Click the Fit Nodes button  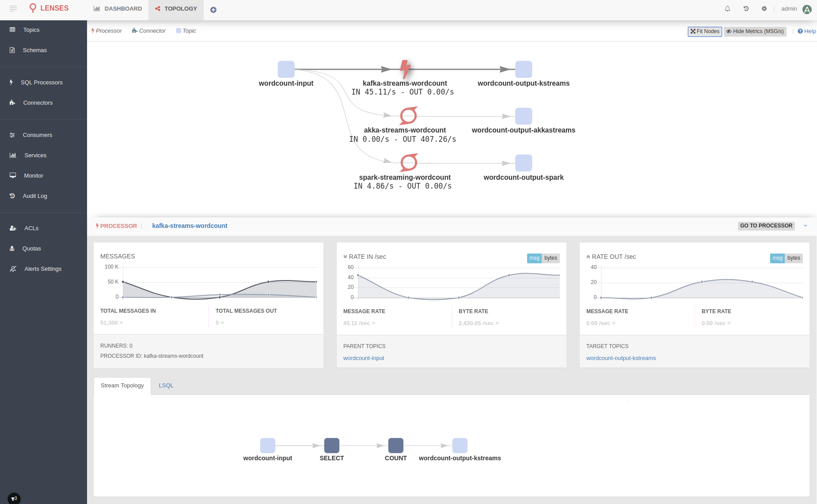point(705,31)
